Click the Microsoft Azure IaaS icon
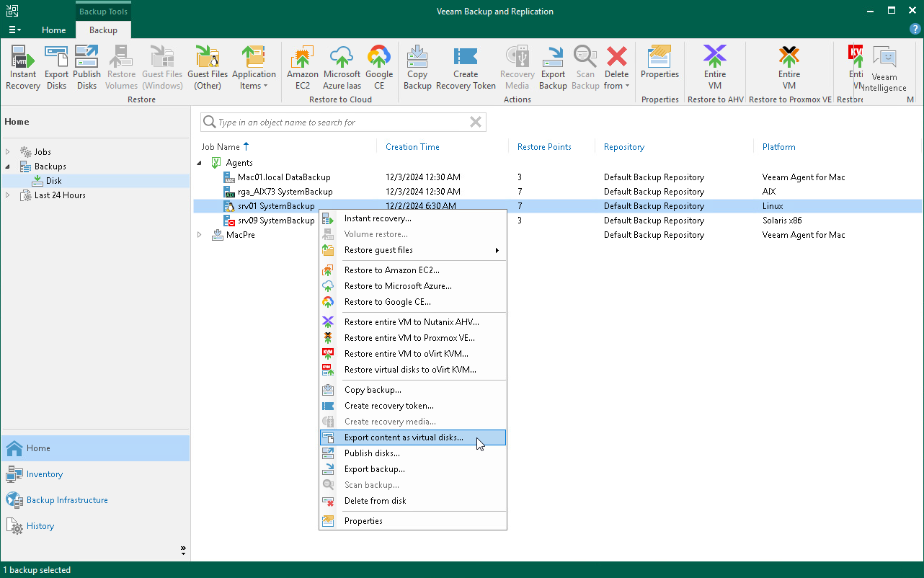Screen dimensions: 924x578 (342, 68)
